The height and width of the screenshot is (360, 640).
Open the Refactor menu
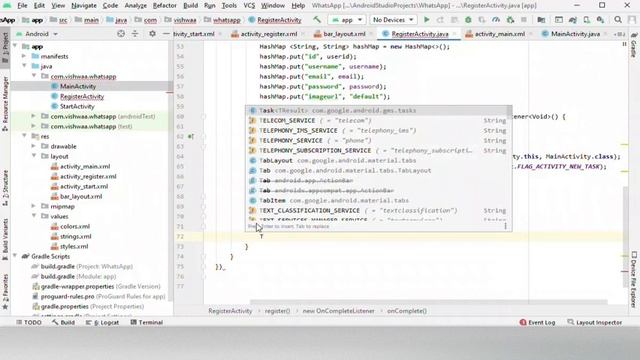[x=164, y=6]
